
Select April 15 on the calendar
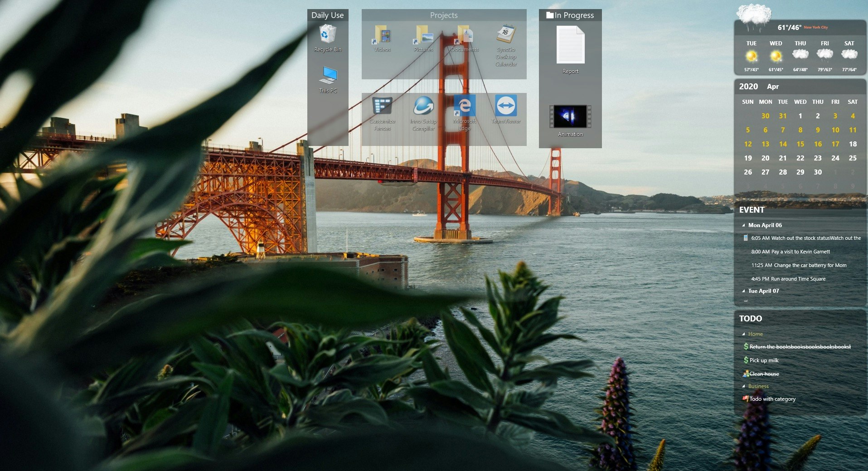click(x=800, y=144)
